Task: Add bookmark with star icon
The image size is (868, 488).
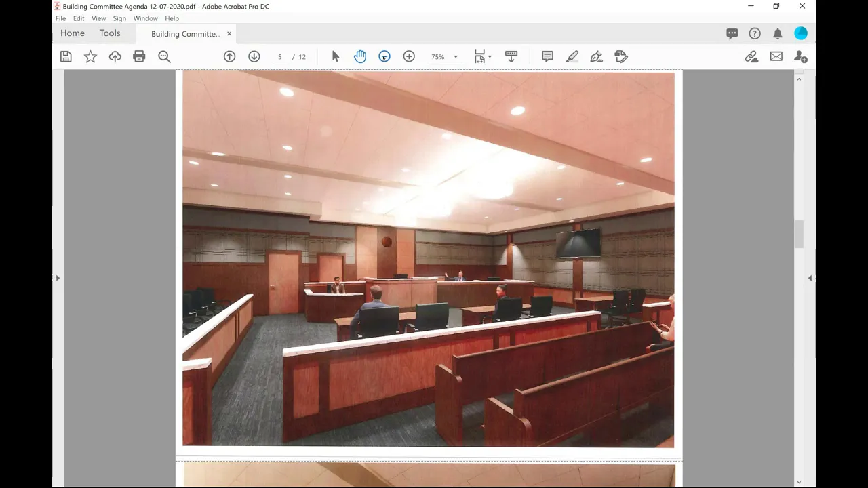Action: click(x=90, y=57)
